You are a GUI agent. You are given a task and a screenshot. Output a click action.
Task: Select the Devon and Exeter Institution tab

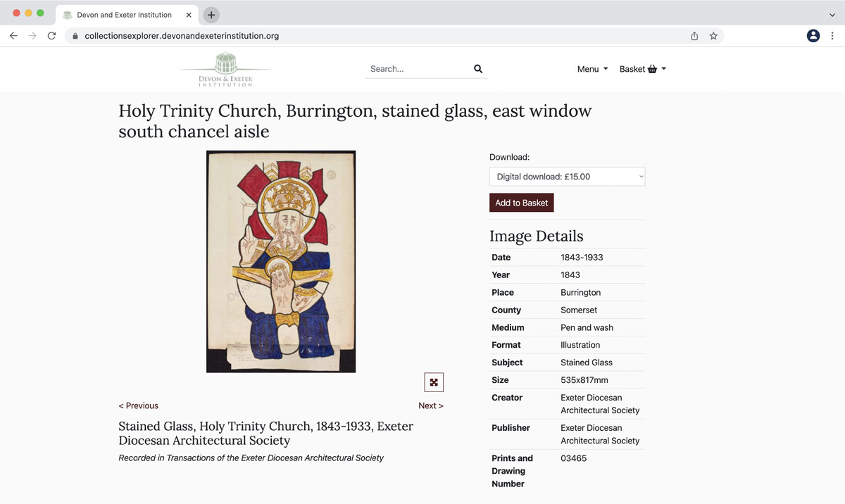point(125,15)
